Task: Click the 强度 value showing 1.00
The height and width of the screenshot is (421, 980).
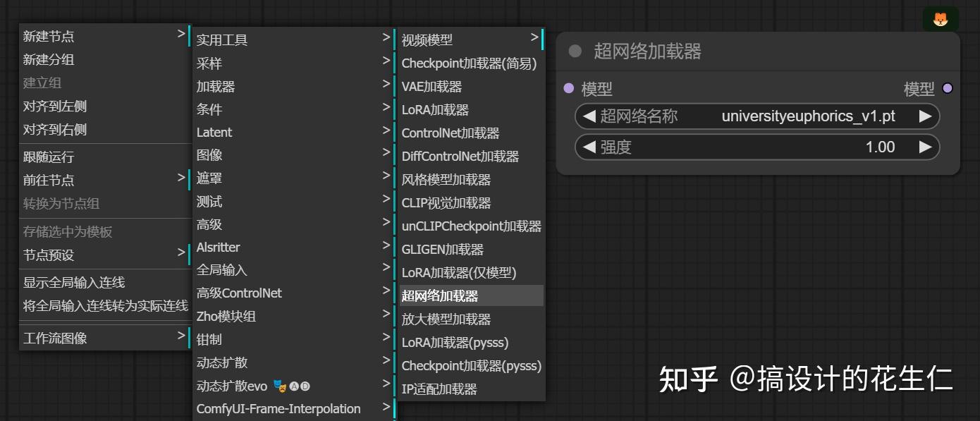Action: coord(881,147)
